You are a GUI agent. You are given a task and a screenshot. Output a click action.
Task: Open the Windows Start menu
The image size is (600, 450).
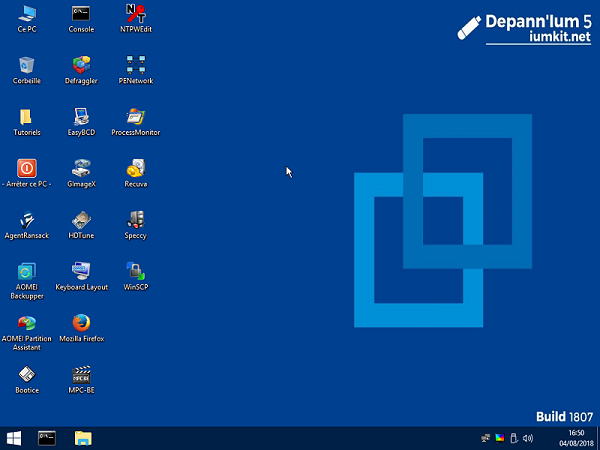[x=14, y=439]
